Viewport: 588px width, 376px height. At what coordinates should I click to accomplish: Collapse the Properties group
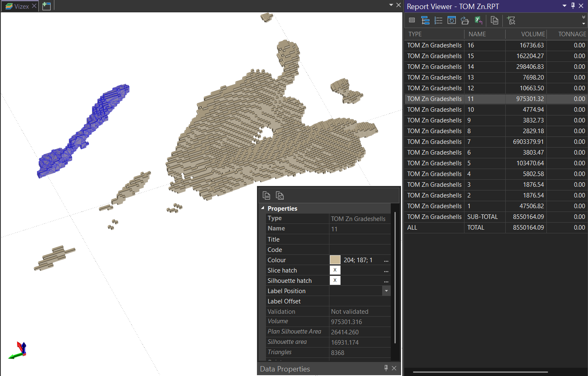point(263,208)
